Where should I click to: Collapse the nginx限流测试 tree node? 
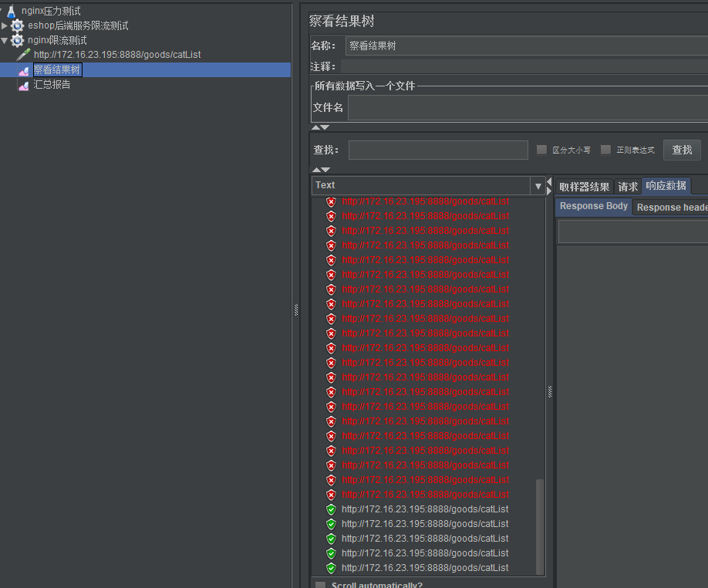click(x=5, y=39)
